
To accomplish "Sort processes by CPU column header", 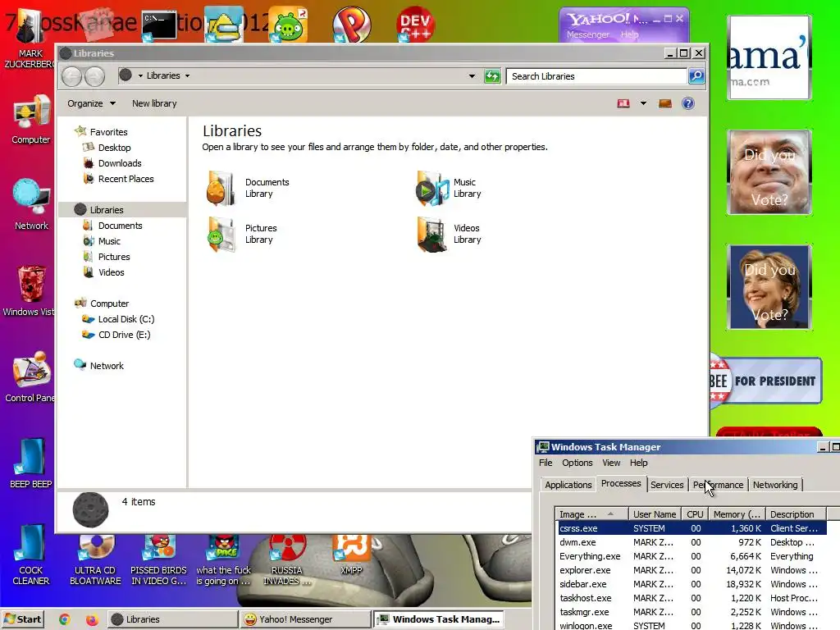I will 695,514.
